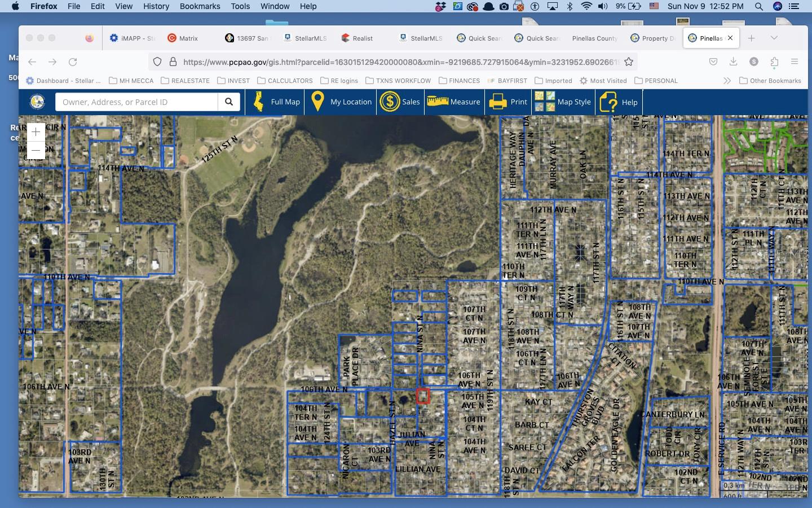
Task: Show Sales dollar-sign layer
Action: 390,102
